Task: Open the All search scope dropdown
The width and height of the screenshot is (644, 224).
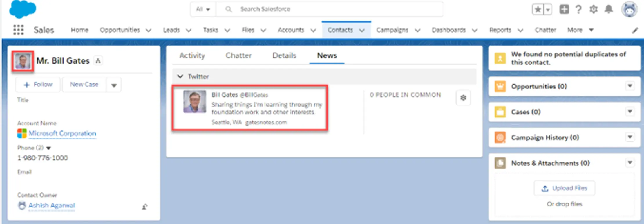Action: 203,9
